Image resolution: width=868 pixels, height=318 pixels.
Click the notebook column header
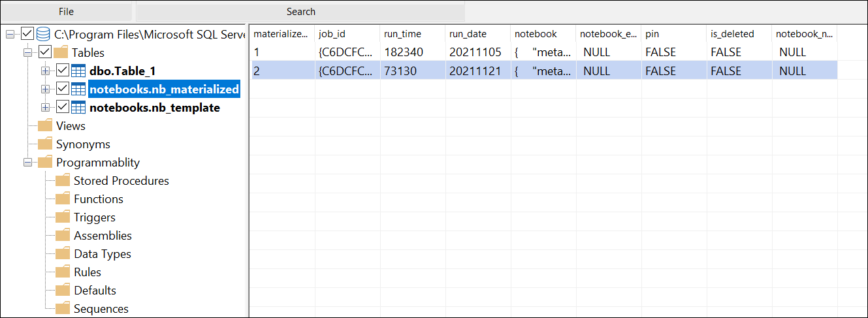click(543, 33)
